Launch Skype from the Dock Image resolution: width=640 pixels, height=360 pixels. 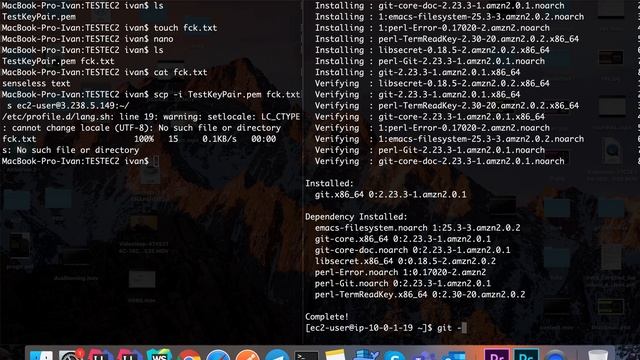coord(394,355)
